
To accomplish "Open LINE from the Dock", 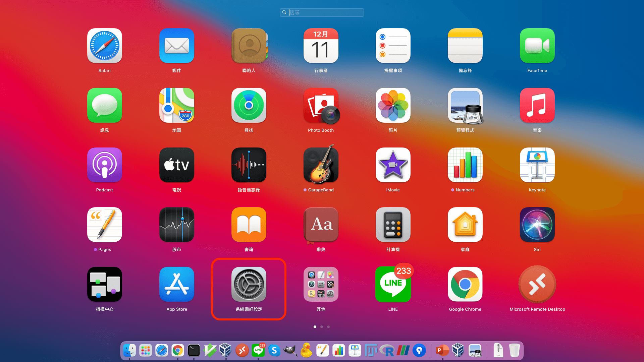I will tap(258, 351).
